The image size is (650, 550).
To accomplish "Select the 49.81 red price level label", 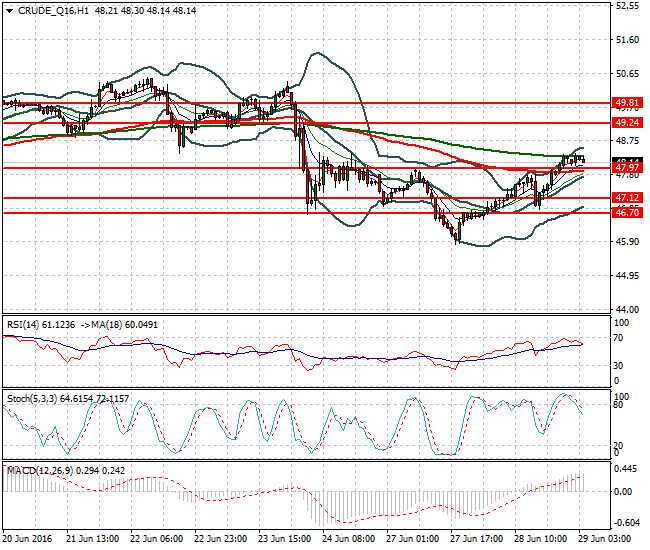I will point(627,102).
